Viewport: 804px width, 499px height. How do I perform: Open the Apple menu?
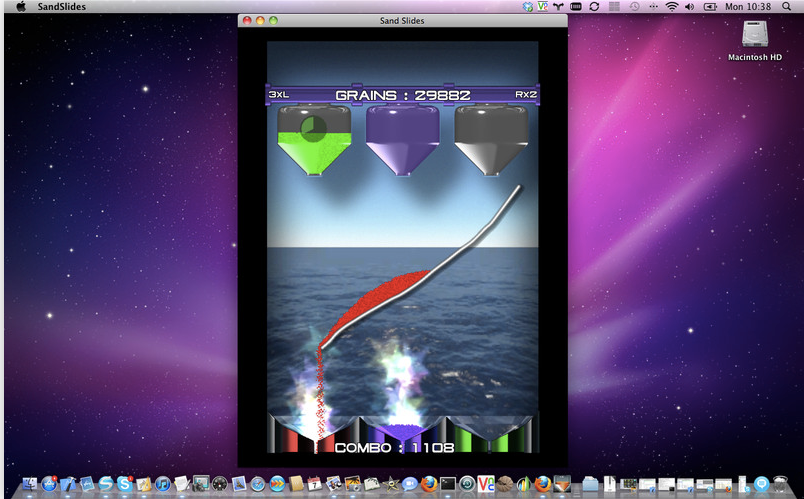[21, 7]
